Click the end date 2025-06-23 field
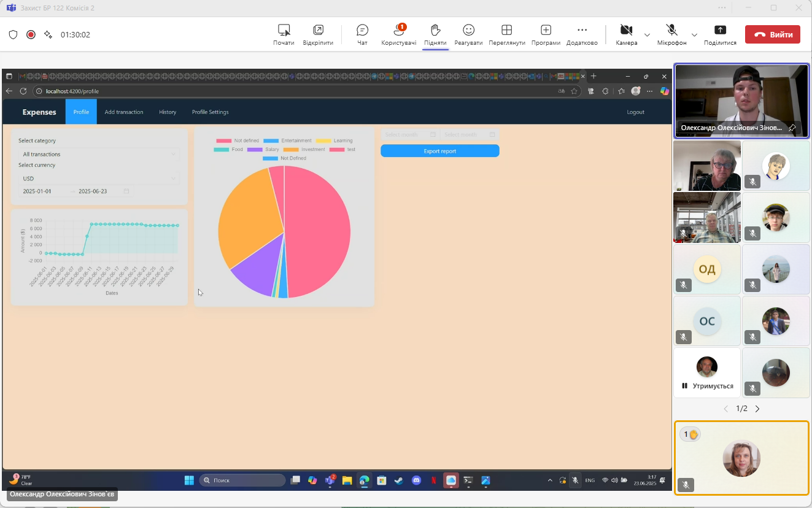Screen dimensions: 812x508 point(93,191)
